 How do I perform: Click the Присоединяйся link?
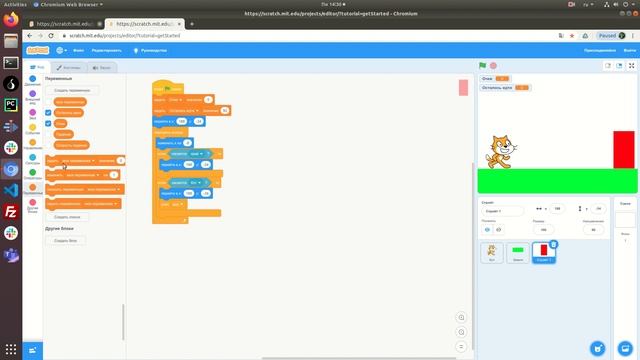[600, 50]
